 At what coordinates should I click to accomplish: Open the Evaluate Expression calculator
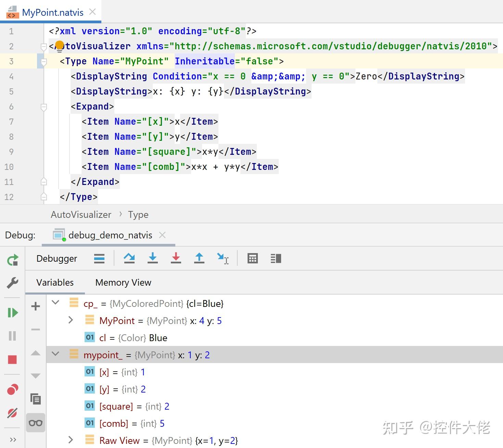click(252, 258)
